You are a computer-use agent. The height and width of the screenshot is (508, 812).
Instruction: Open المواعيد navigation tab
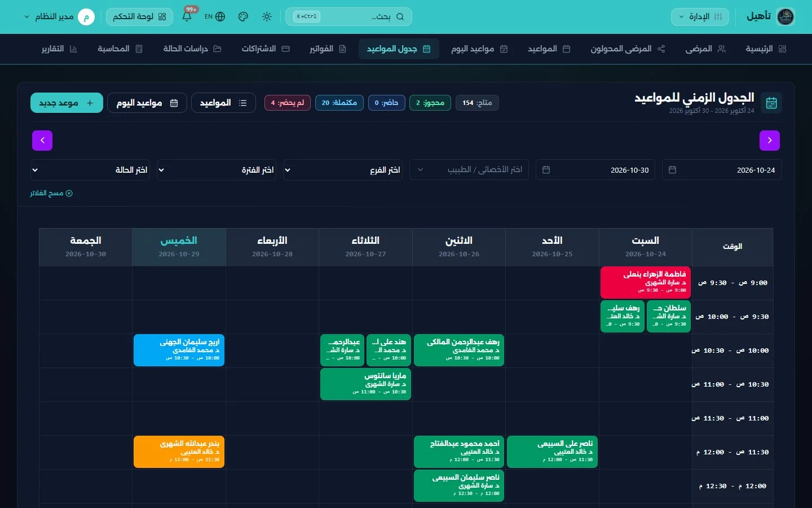(549, 49)
